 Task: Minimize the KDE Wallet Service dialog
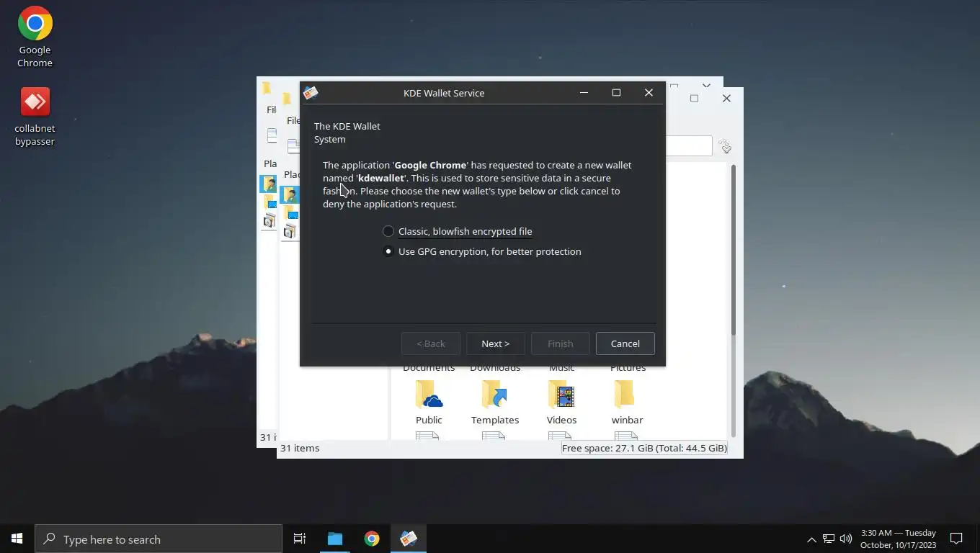coord(584,93)
